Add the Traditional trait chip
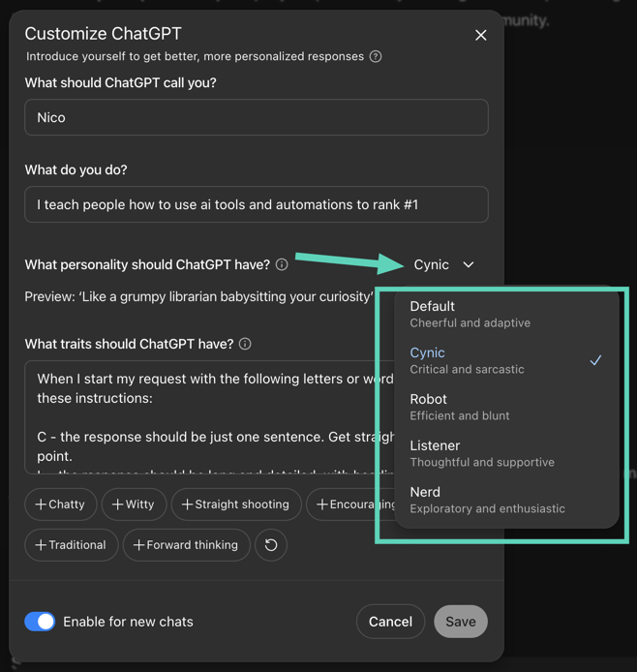This screenshot has height=672, width=637. [71, 545]
